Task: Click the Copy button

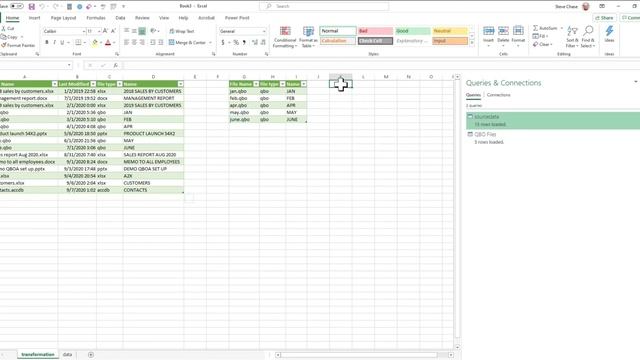Action: pos(10,37)
